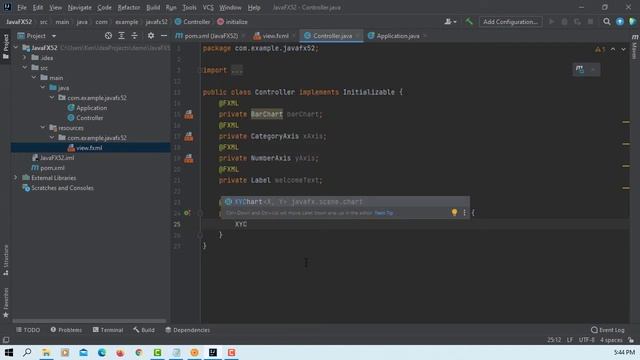Click the IntelliJ IDEA taskbar icon

coord(213,352)
